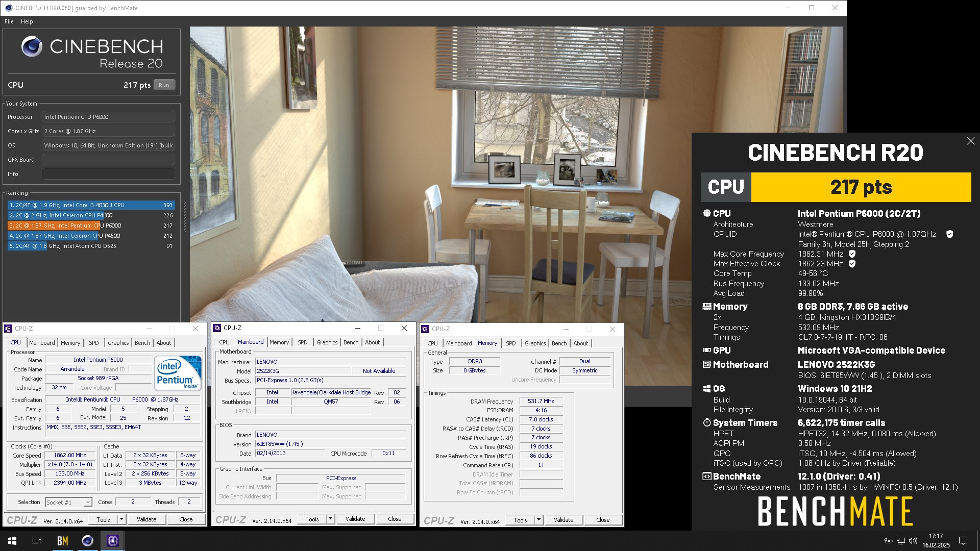Switch to SPD tab in middle CPU-Z
Screen dimensions: 980x551
click(x=303, y=342)
